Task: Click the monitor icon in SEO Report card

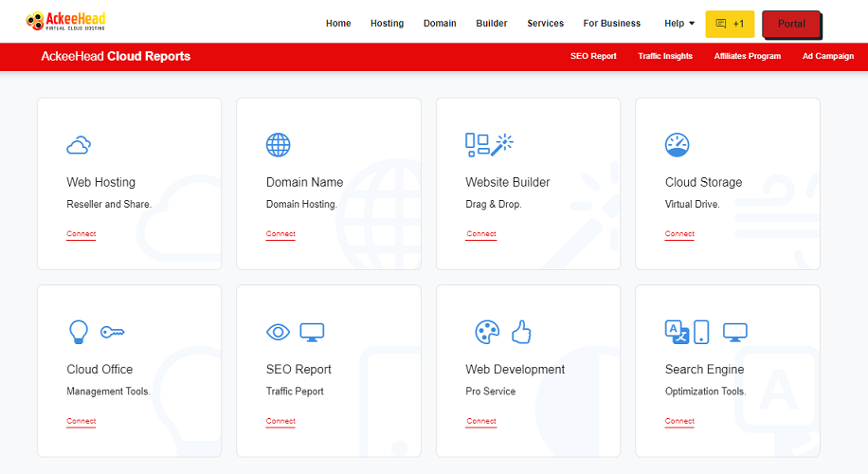Action: pos(312,332)
